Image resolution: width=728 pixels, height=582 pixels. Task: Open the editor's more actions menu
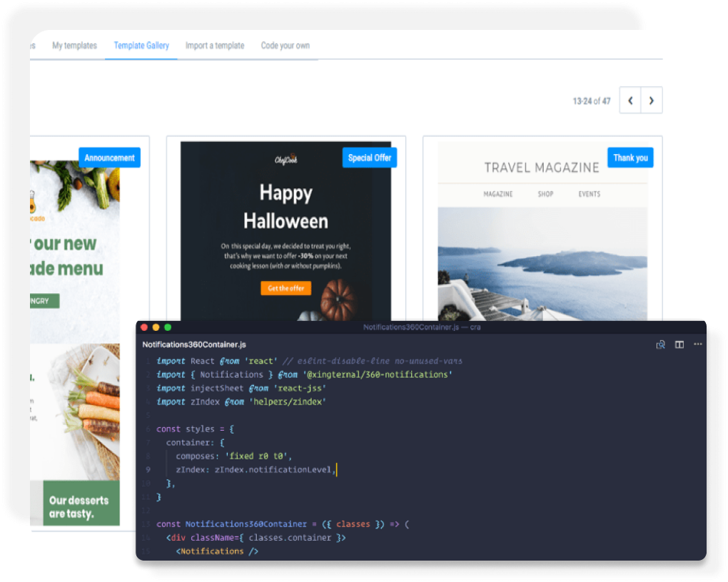pyautogui.click(x=697, y=344)
